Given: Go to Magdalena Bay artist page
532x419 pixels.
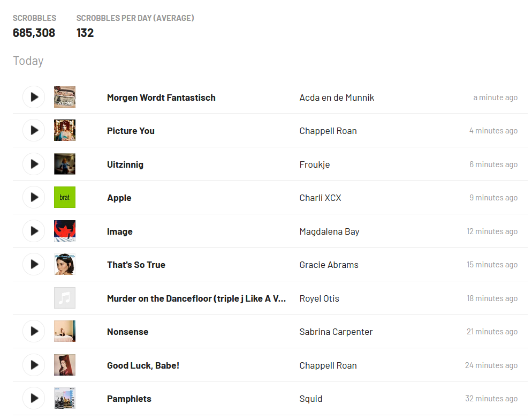Looking at the screenshot, I should pos(329,231).
